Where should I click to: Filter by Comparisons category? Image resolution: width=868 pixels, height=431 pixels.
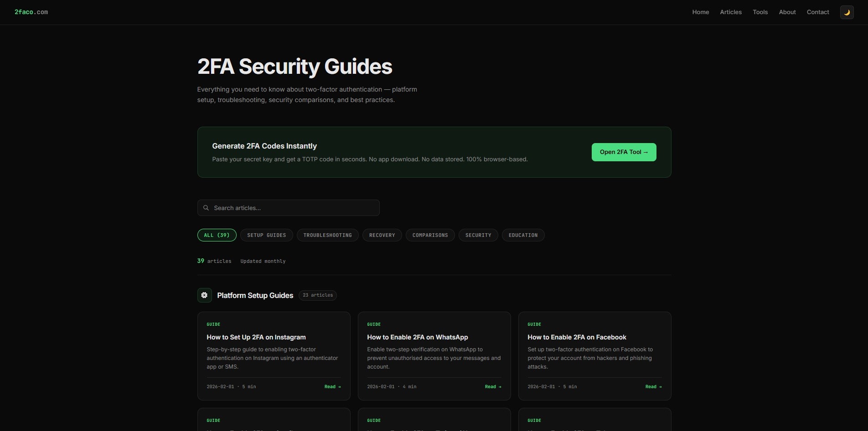click(x=430, y=235)
